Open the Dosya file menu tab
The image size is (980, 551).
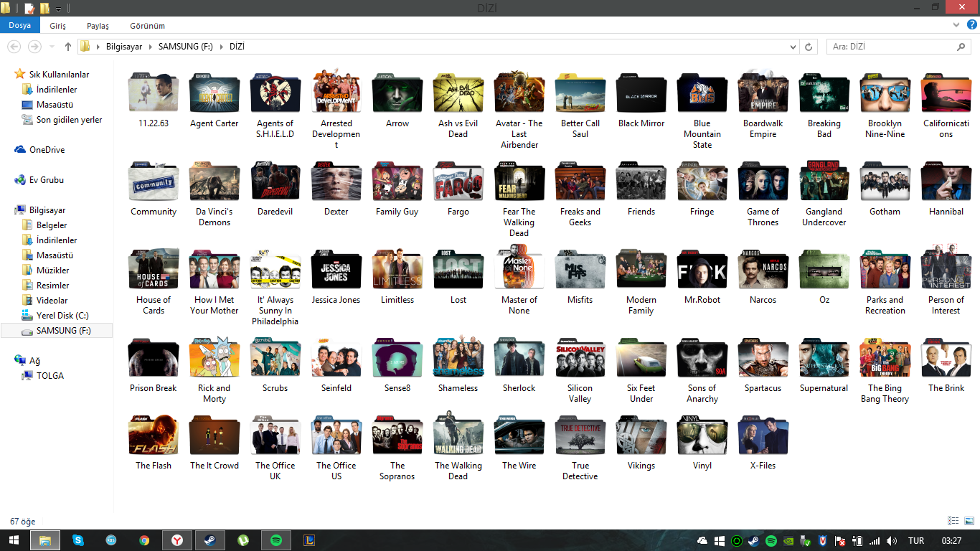tap(20, 25)
